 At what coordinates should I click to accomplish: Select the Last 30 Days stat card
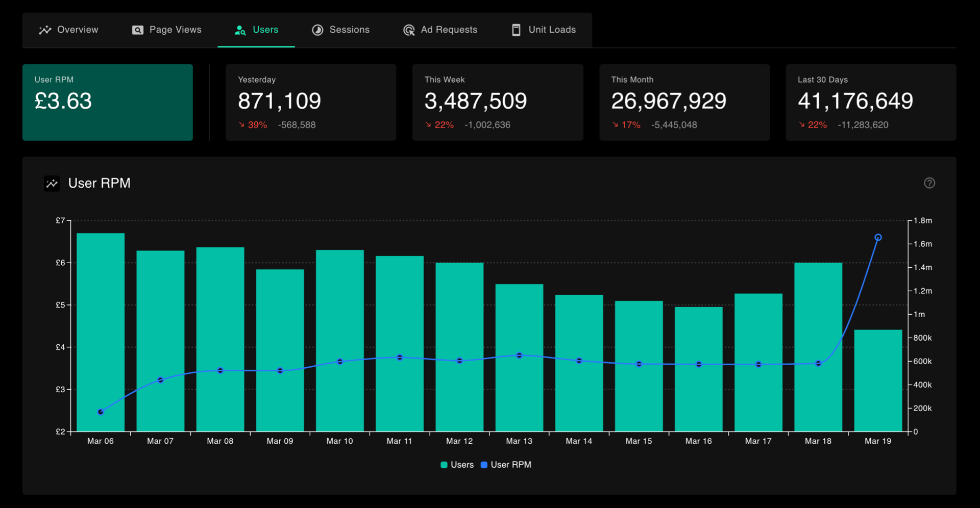(871, 102)
